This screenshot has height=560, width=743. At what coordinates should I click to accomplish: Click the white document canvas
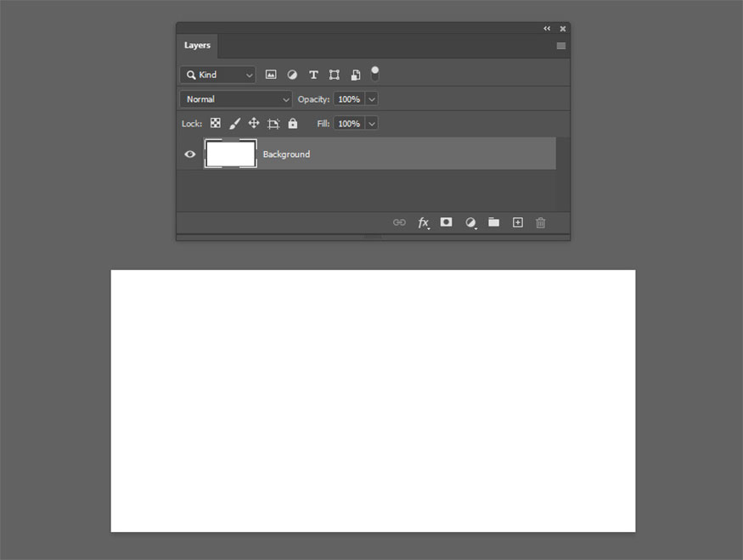(x=373, y=400)
